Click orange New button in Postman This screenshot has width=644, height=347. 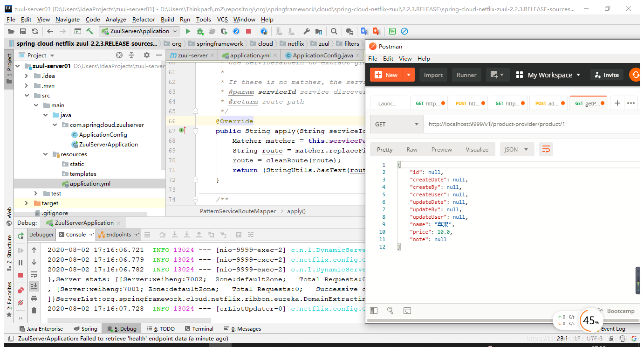387,75
